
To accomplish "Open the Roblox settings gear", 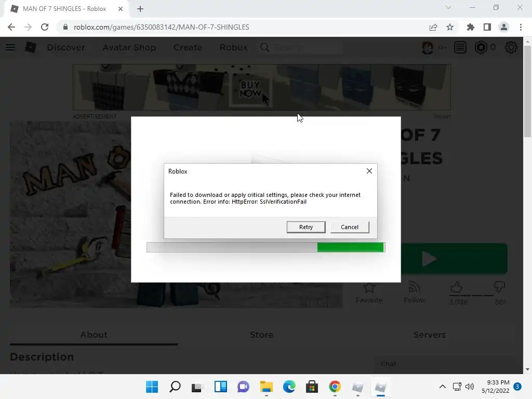I will click(511, 47).
